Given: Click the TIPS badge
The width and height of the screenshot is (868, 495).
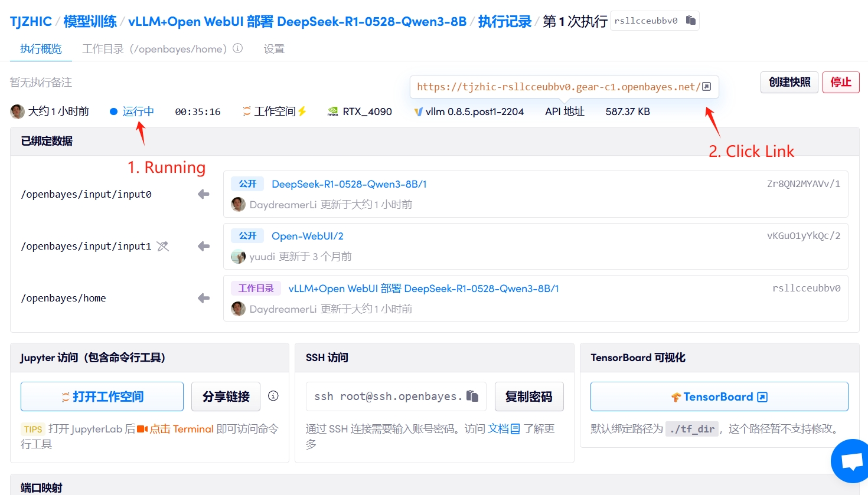Looking at the screenshot, I should pyautogui.click(x=33, y=429).
